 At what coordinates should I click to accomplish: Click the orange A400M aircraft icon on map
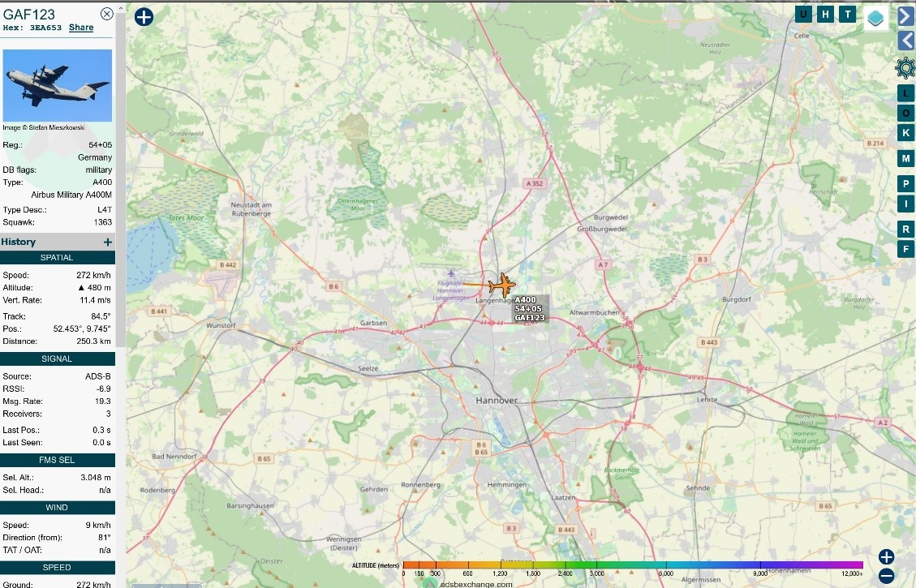point(502,285)
